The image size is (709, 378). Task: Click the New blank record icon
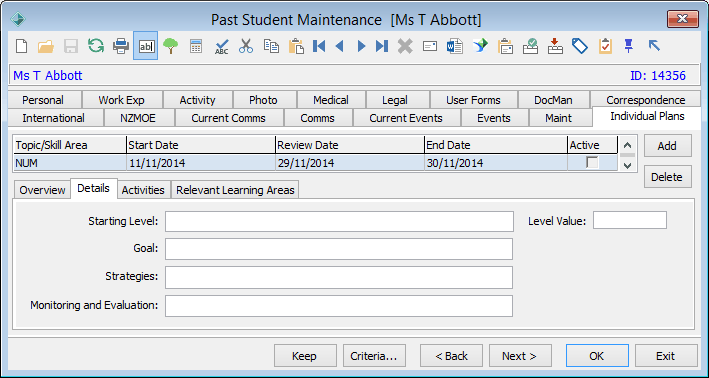22,46
